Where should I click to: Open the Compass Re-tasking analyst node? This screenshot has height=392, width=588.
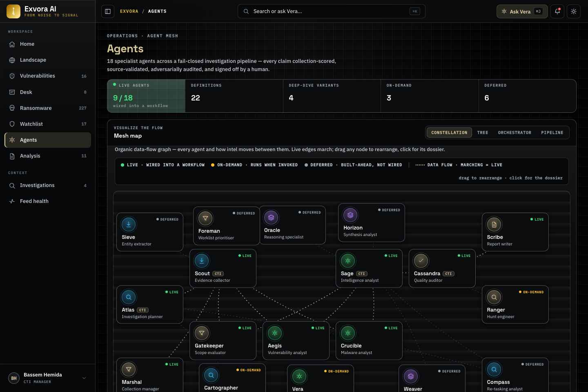[x=515, y=375]
